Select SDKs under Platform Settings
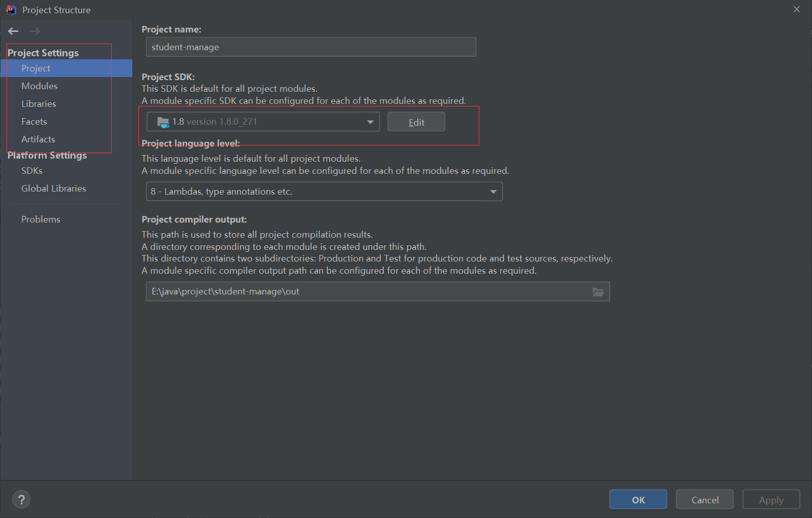This screenshot has width=812, height=518. (31, 170)
